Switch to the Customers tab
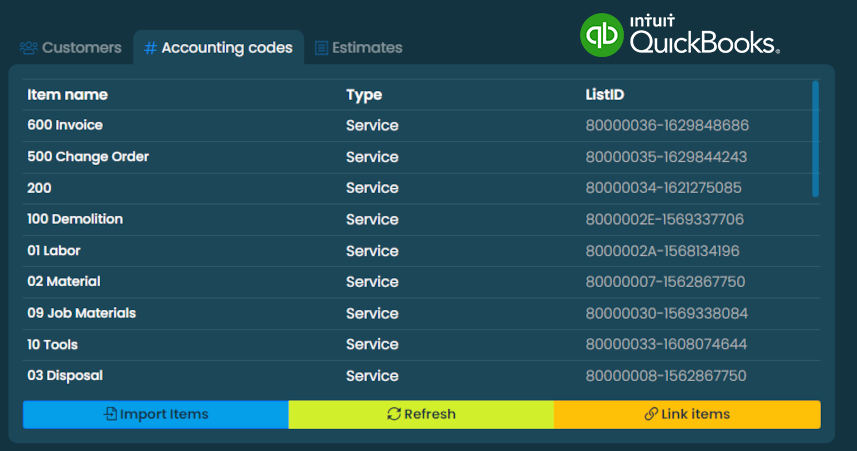The width and height of the screenshot is (857, 451). (x=71, y=48)
